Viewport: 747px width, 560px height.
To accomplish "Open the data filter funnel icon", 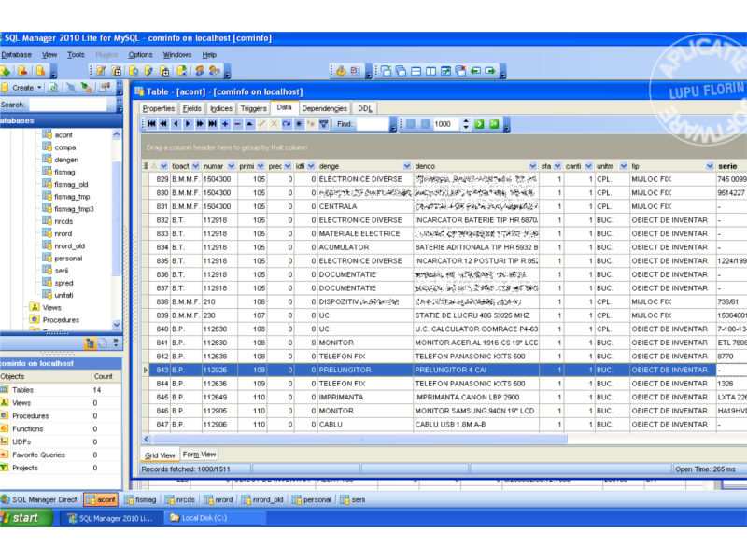I will pyautogui.click(x=323, y=124).
